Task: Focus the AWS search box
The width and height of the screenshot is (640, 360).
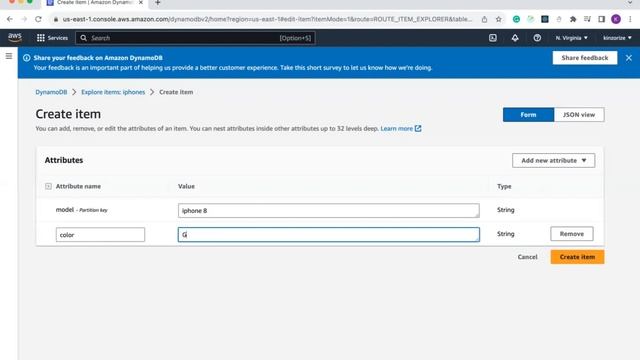Action: [195, 38]
